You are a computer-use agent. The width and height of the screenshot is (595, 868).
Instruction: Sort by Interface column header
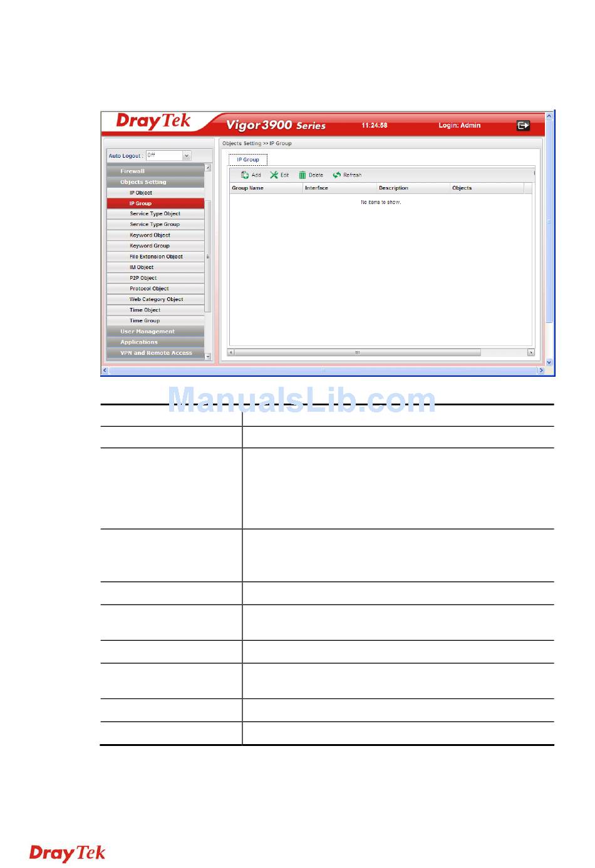tap(340, 188)
